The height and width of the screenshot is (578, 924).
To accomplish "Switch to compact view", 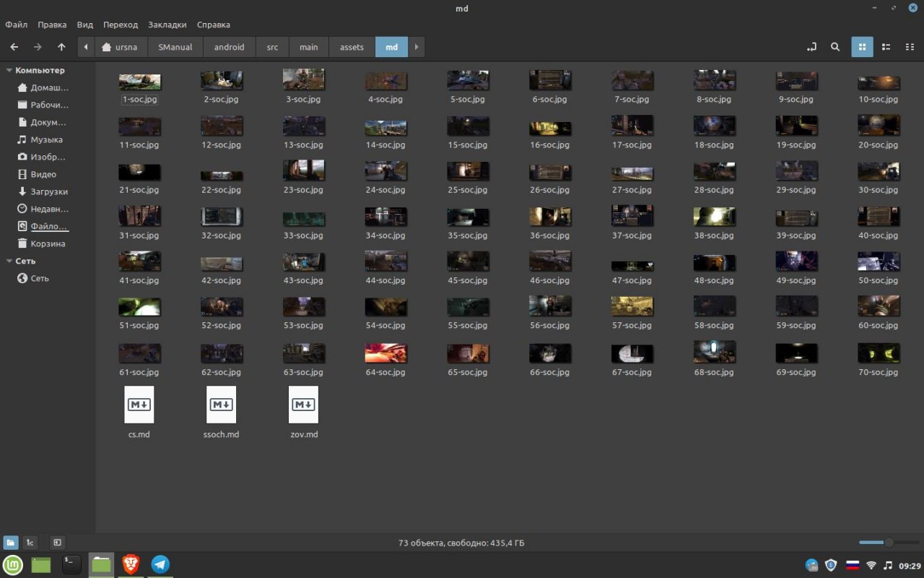I will (x=910, y=47).
